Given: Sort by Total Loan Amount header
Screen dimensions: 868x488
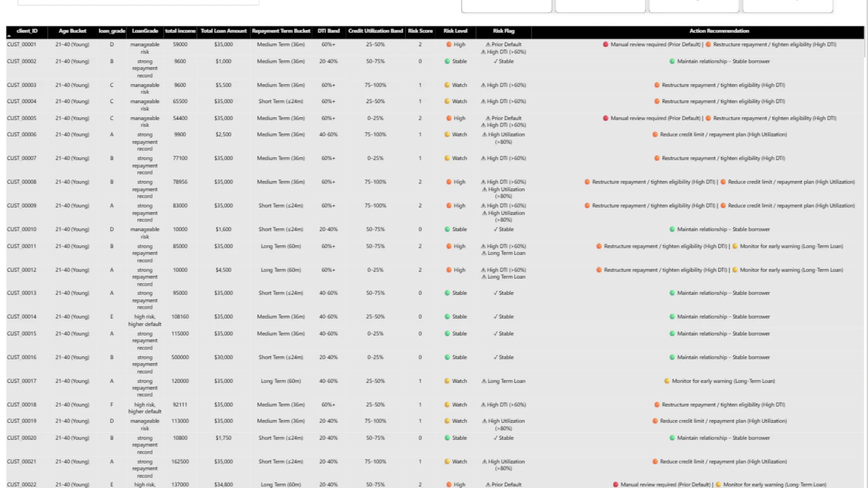Looking at the screenshot, I should 223,31.
